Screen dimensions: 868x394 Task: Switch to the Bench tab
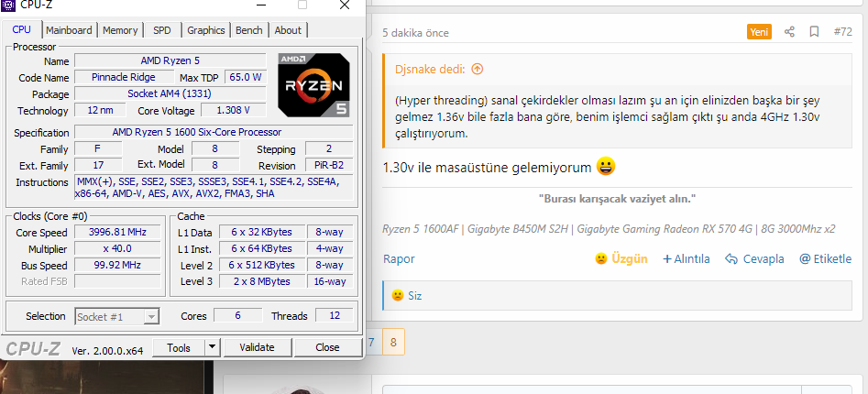pos(249,30)
